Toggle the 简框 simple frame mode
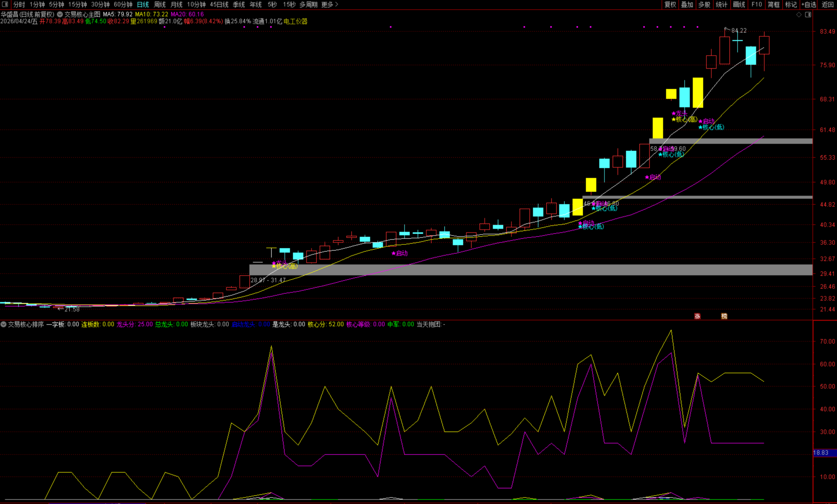This screenshot has height=504, width=837. point(774,5)
